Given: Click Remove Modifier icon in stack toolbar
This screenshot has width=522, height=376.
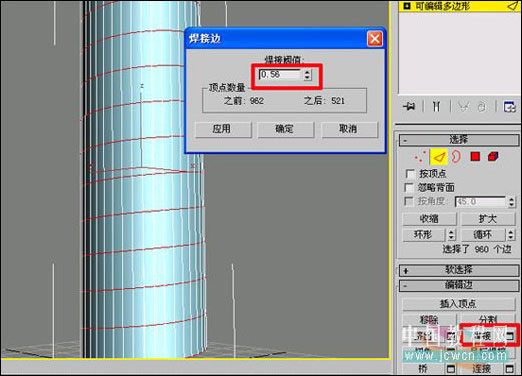Looking at the screenshot, I should click(x=482, y=107).
